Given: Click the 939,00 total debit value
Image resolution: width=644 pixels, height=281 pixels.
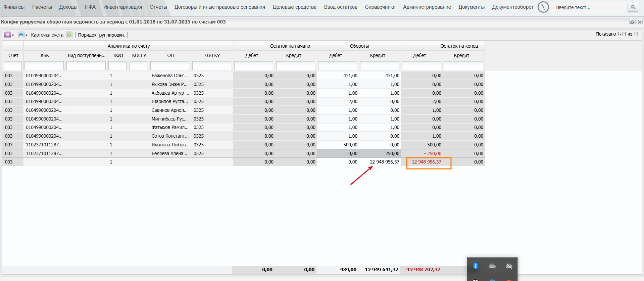Looking at the screenshot, I should 348,270.
